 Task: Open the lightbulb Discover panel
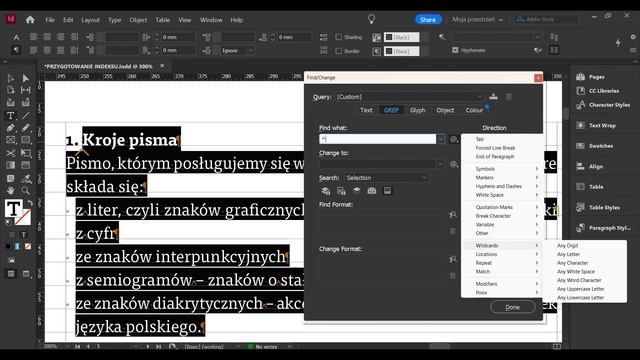coord(371,19)
